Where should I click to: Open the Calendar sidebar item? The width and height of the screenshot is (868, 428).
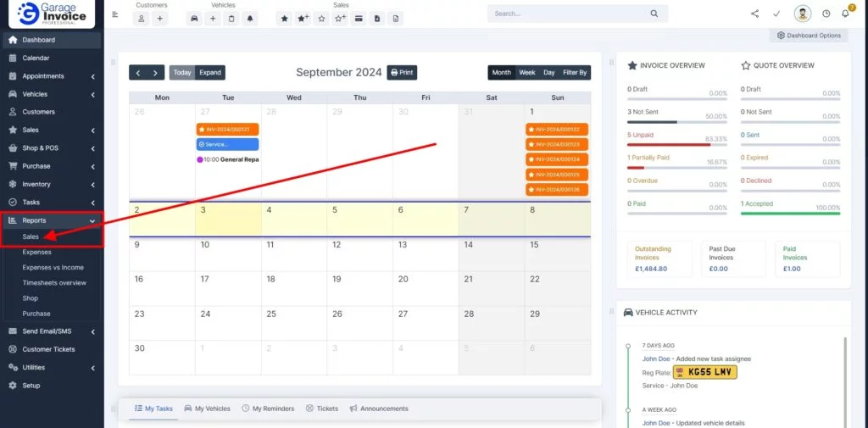52,58
